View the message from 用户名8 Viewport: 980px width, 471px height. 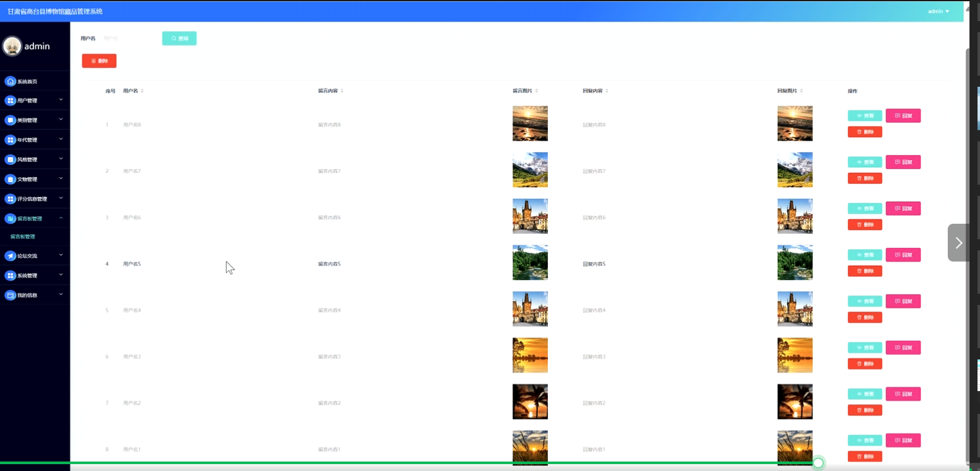click(x=865, y=116)
